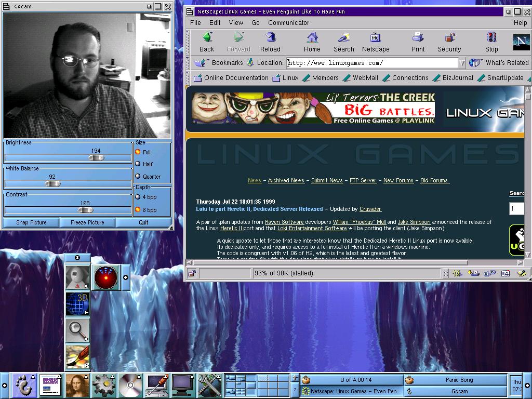Screen dimensions: 532x399
Task: Click the Lil' Terrors banner advertisement
Action: click(313, 108)
